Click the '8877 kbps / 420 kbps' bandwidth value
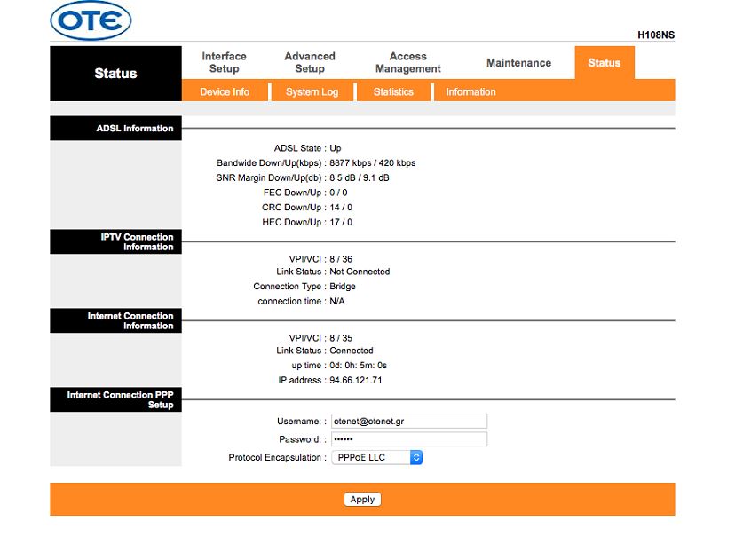 (x=373, y=163)
